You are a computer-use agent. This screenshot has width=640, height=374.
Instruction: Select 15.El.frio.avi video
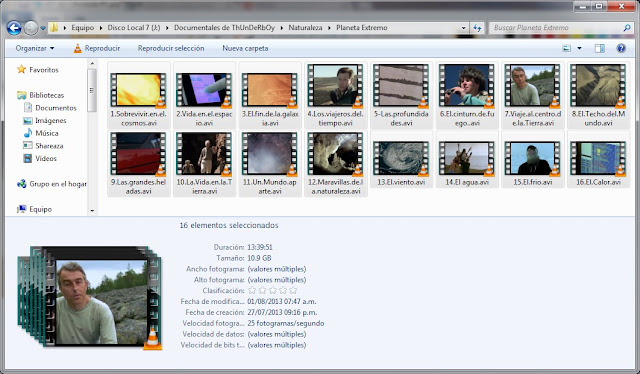click(x=533, y=159)
